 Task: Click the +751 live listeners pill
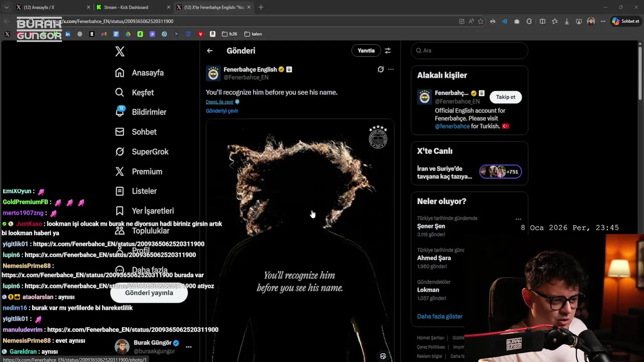[501, 172]
